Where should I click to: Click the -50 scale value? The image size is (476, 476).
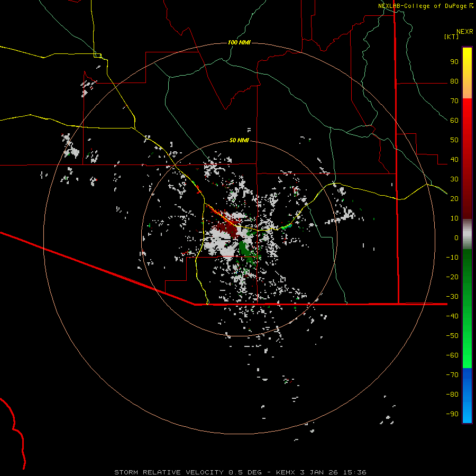(452, 335)
